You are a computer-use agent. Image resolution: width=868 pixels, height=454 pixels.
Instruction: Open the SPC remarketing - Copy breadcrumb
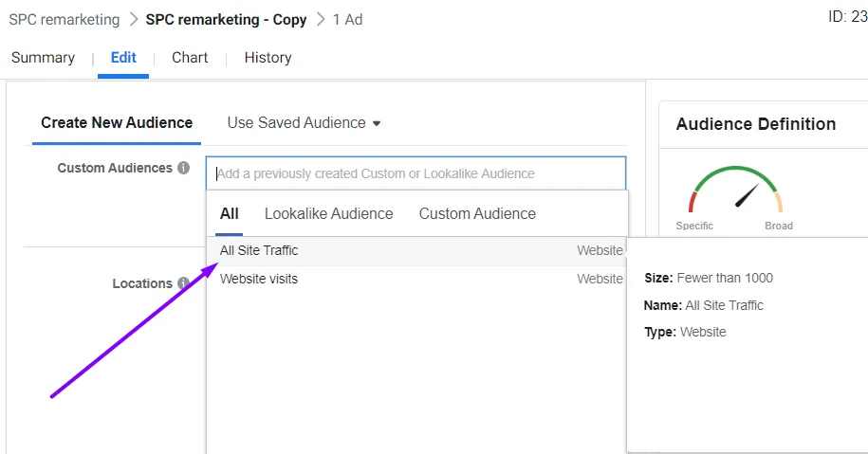(x=226, y=20)
